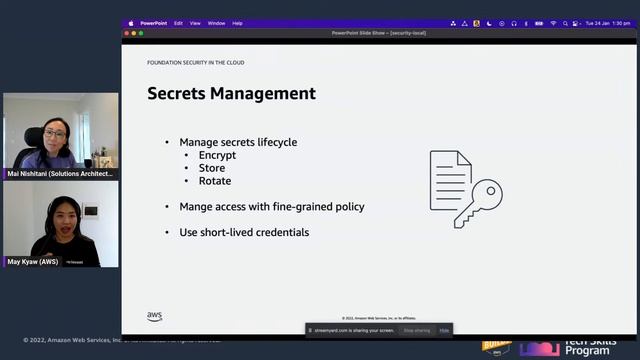The height and width of the screenshot is (360, 640).
Task: Open the Window menu
Action: click(x=216, y=24)
